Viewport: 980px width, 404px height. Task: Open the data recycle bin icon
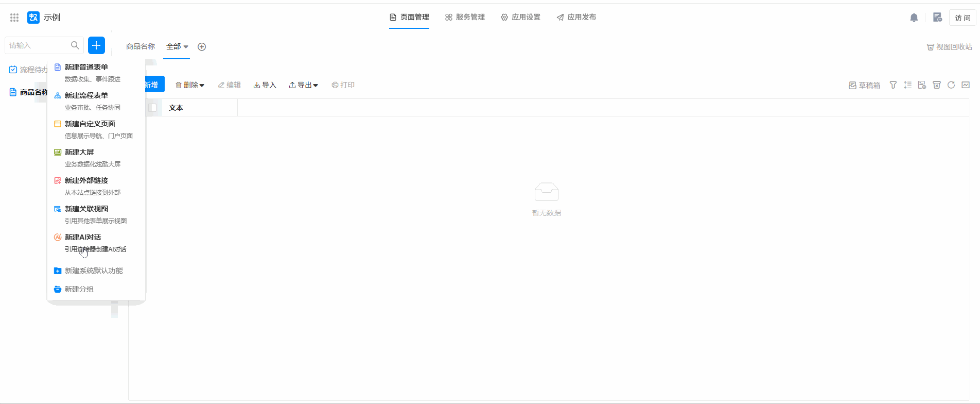pyautogui.click(x=937, y=85)
